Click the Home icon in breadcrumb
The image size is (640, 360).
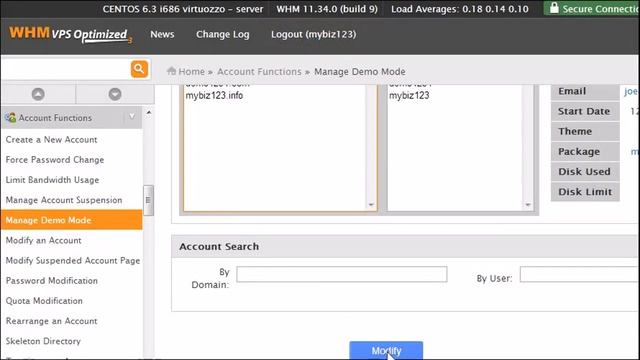pyautogui.click(x=171, y=71)
